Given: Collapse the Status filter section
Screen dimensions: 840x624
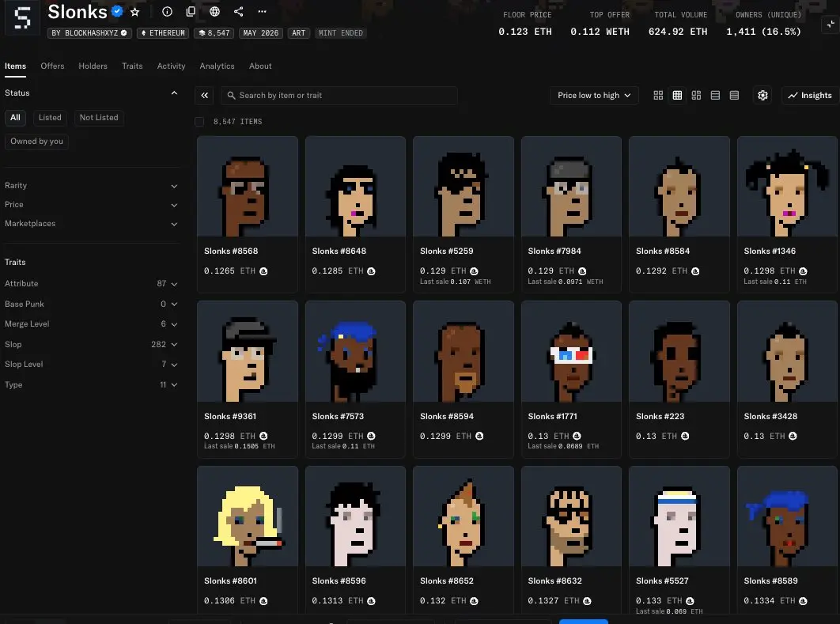Looking at the screenshot, I should pyautogui.click(x=174, y=93).
